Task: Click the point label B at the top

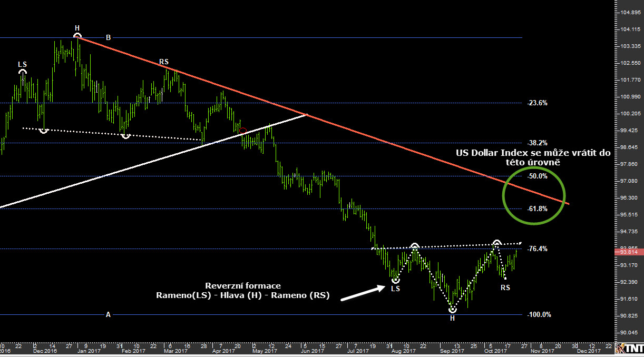Action: (x=109, y=37)
